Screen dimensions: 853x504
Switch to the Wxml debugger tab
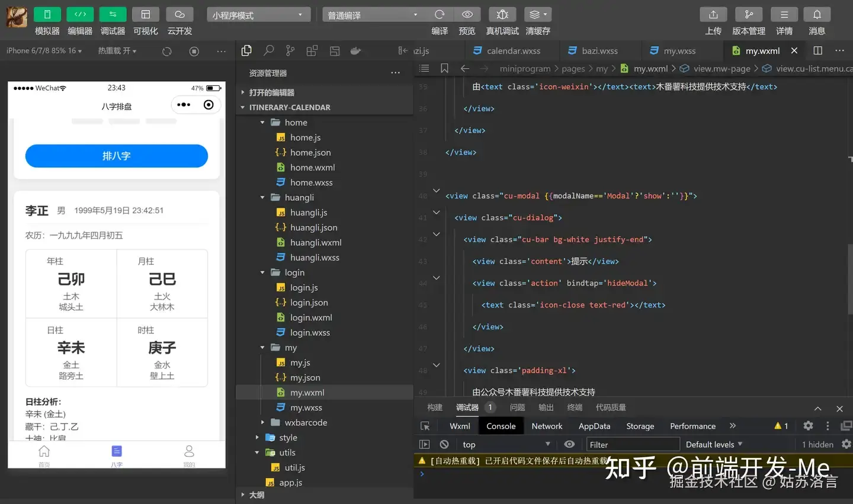coord(460,426)
